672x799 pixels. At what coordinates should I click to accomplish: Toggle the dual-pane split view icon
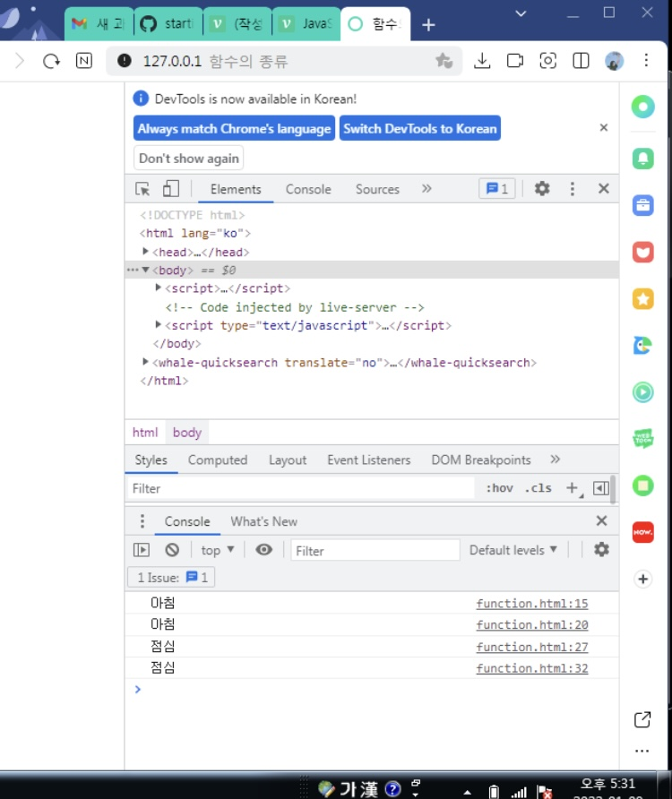[x=581, y=61]
